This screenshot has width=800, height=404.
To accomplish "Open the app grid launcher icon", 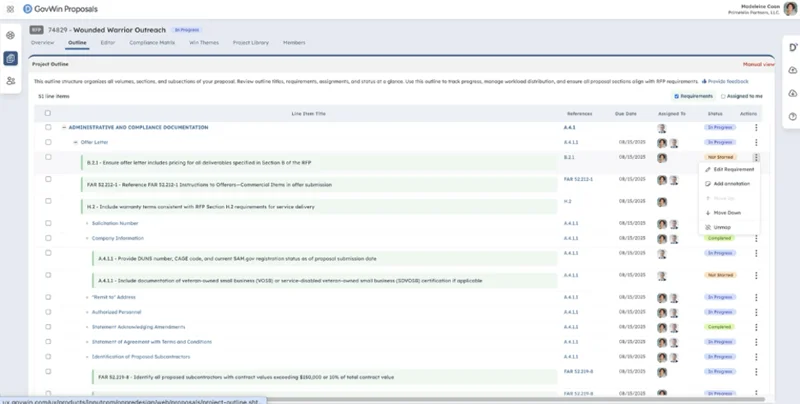I will [x=10, y=9].
